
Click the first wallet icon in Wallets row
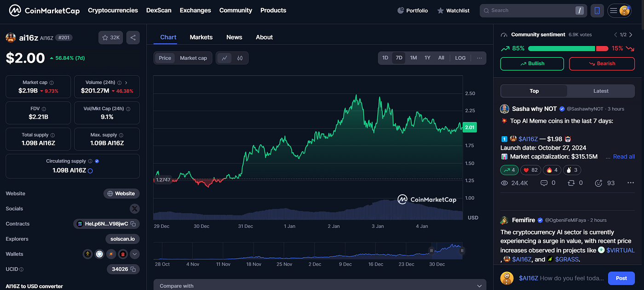point(88,254)
